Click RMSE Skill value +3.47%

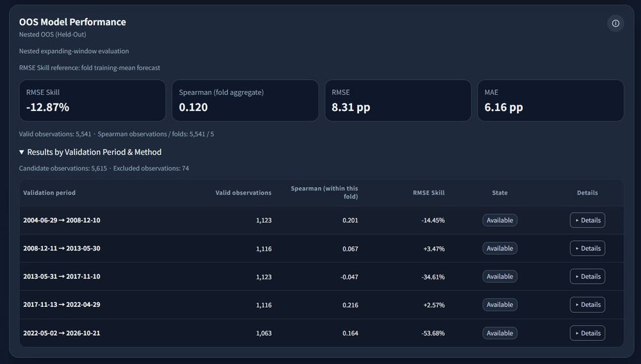tap(434, 249)
